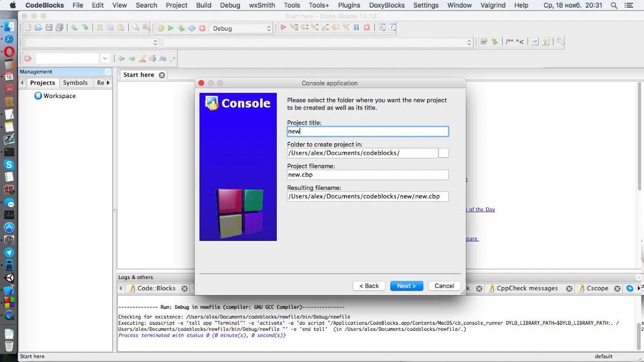Open the function list dropdown
This screenshot has width=644, height=362.
click(317, 43)
